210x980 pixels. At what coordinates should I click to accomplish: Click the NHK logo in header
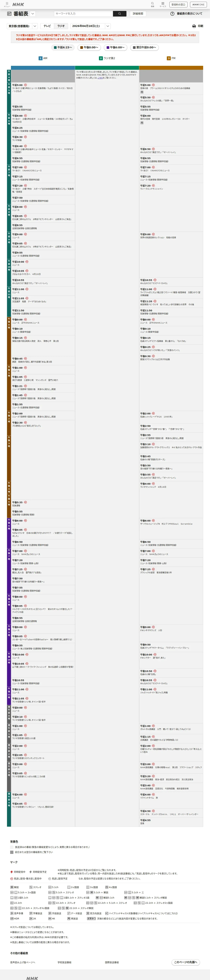(x=18, y=4)
